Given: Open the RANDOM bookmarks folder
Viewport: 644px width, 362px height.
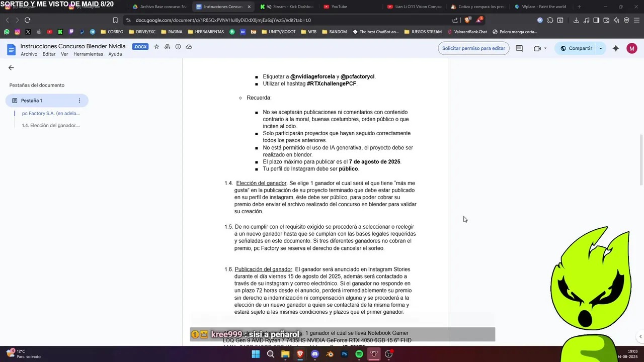Looking at the screenshot, I should click(334, 32).
